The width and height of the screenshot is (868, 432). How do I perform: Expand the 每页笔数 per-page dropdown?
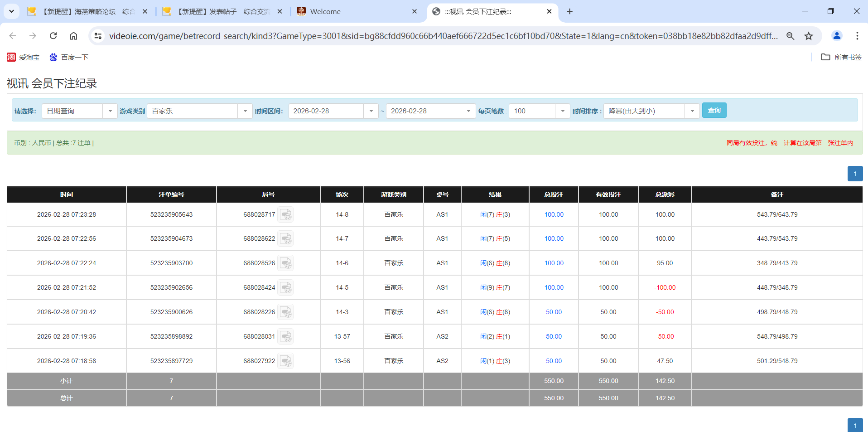(x=563, y=111)
